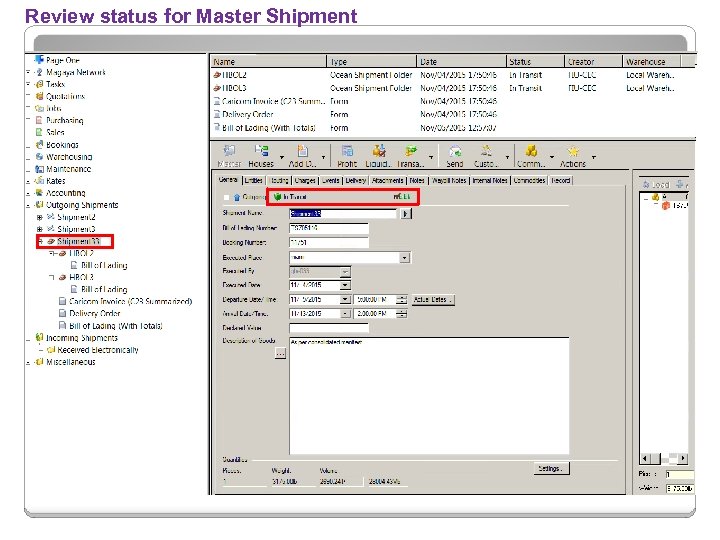
Task: Click the Description of Goods text area
Action: point(429,396)
